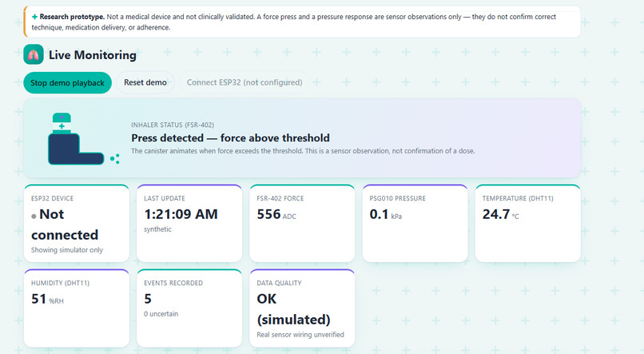Viewport: 644px width, 354px height.
Task: Click the Humidity value 51 %RH
Action: (x=47, y=299)
